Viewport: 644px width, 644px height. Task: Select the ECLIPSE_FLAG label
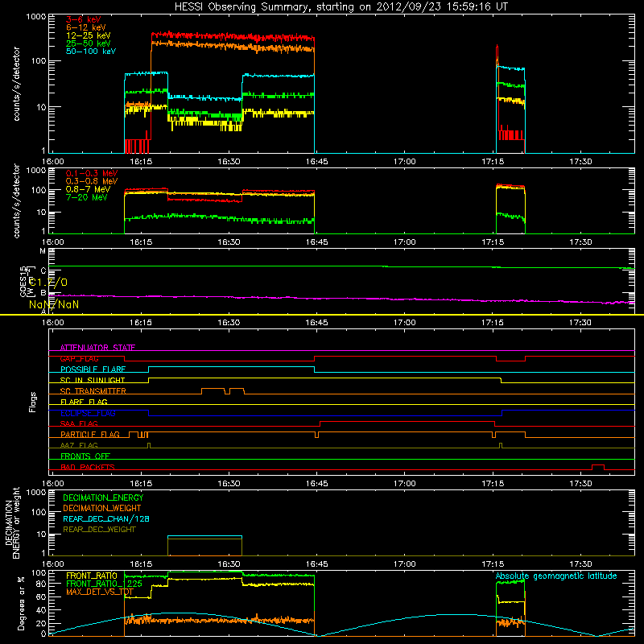coord(88,413)
